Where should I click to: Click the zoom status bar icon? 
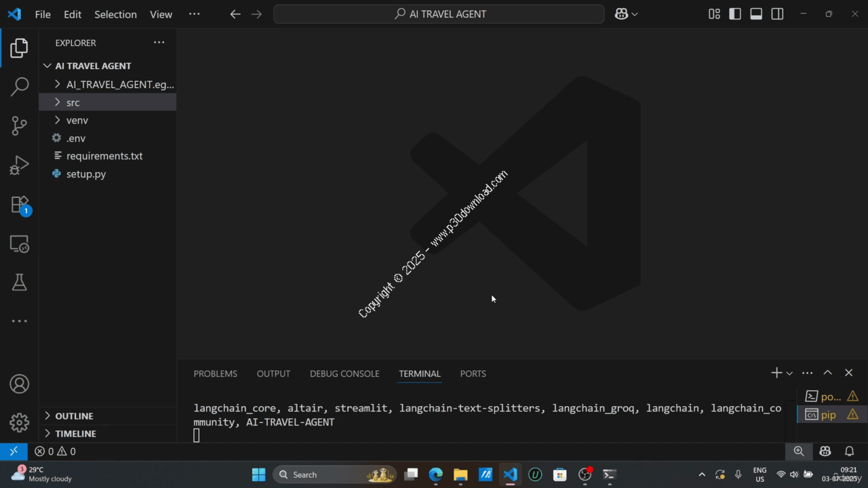tap(799, 451)
